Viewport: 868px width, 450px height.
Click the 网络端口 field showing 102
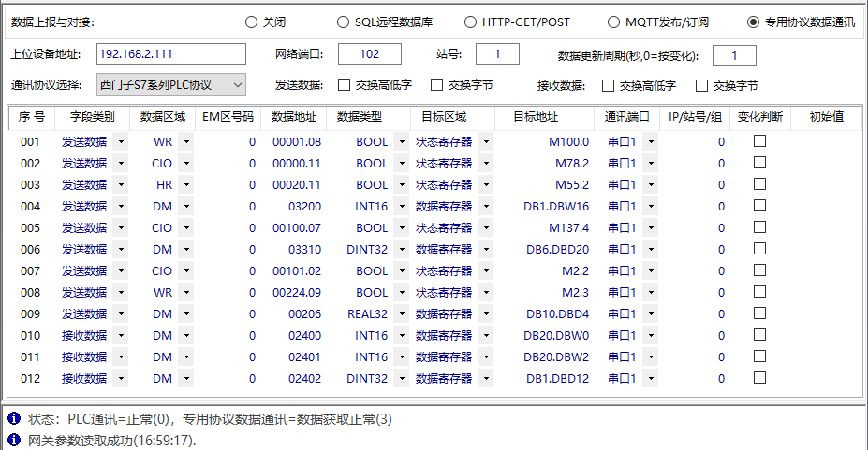pos(369,54)
